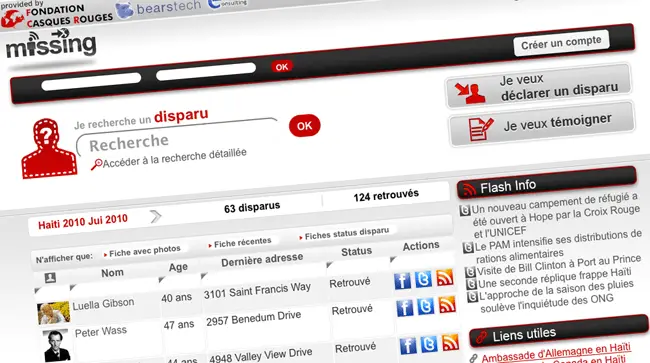Click the missing site logo
Viewport: 650px width, 363px height.
point(51,44)
